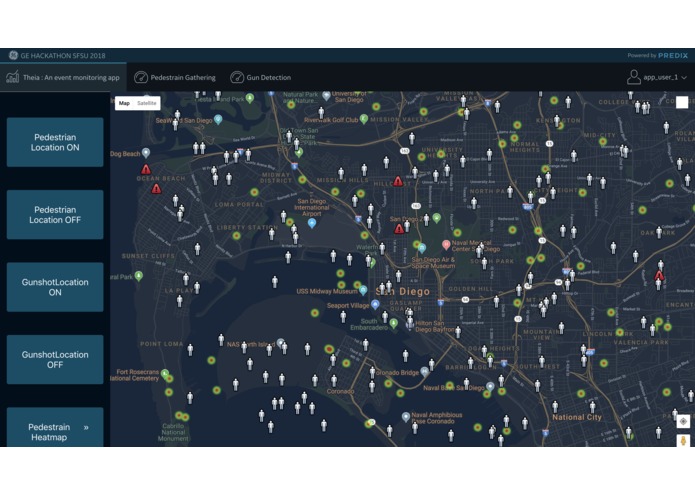The height and width of the screenshot is (494, 695).
Task: Switch to Pedestrain Gathering tab
Action: (x=175, y=78)
